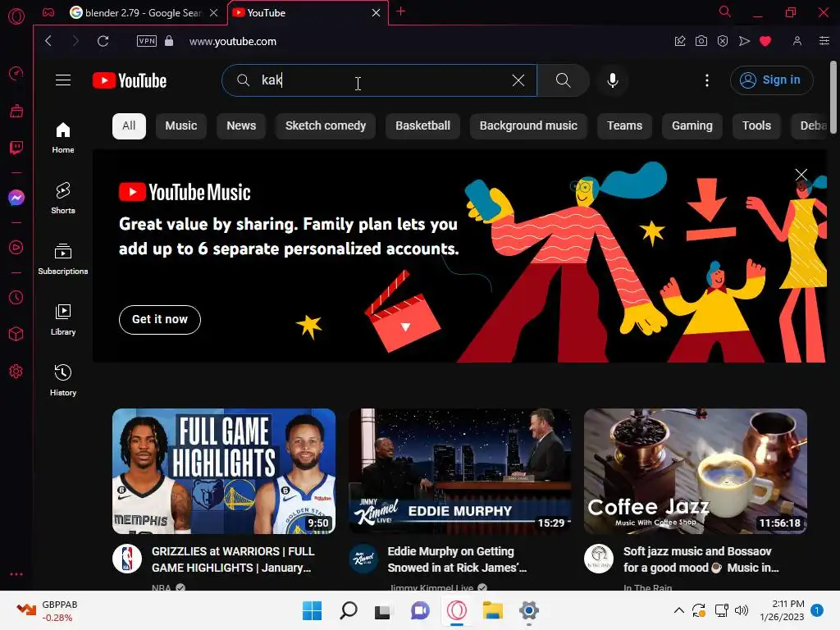Dismiss the YouTube Music banner

pyautogui.click(x=801, y=175)
